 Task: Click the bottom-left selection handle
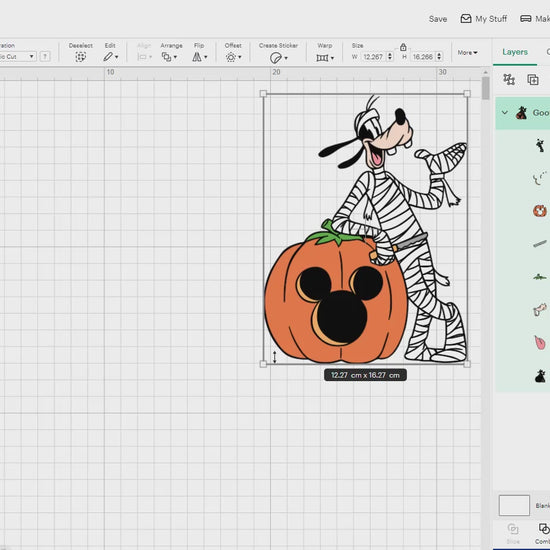coord(263,364)
